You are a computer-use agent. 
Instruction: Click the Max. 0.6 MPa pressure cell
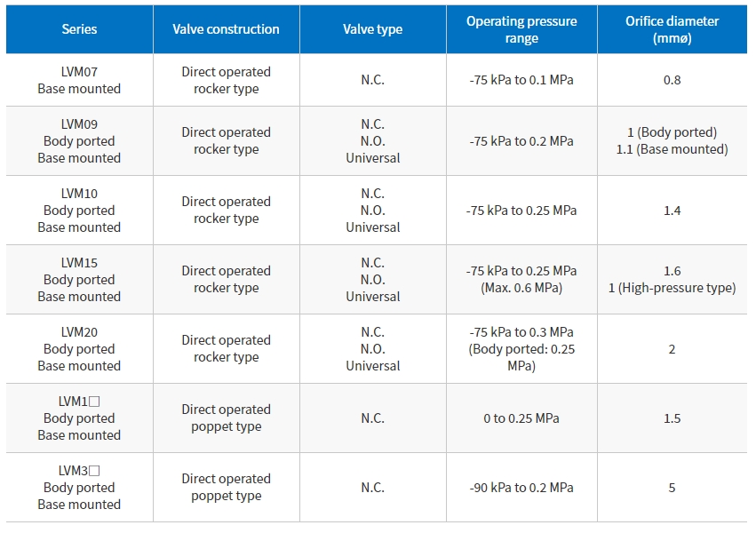(521, 280)
